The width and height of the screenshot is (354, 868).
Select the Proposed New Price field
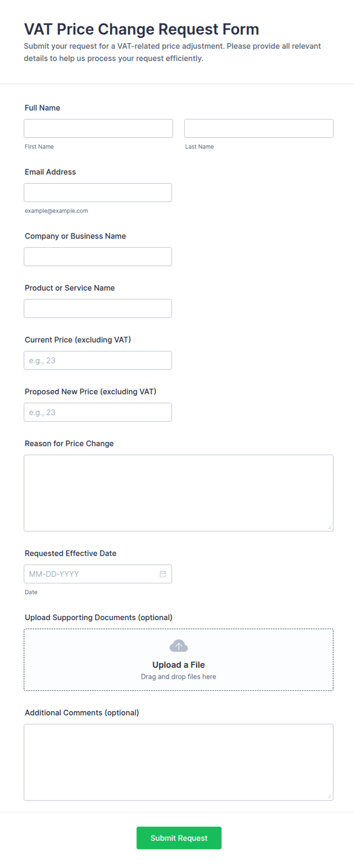(x=98, y=412)
